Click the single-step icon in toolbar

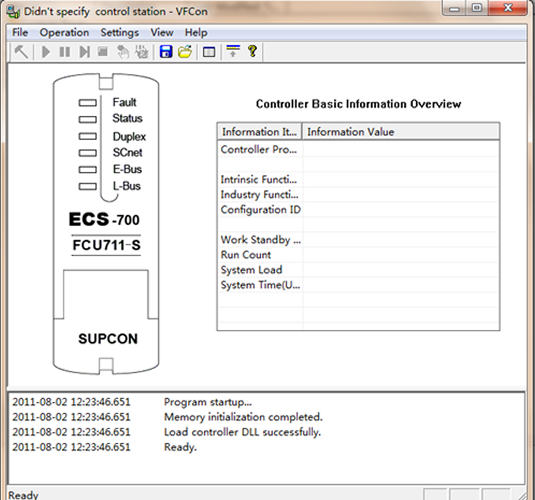(84, 52)
